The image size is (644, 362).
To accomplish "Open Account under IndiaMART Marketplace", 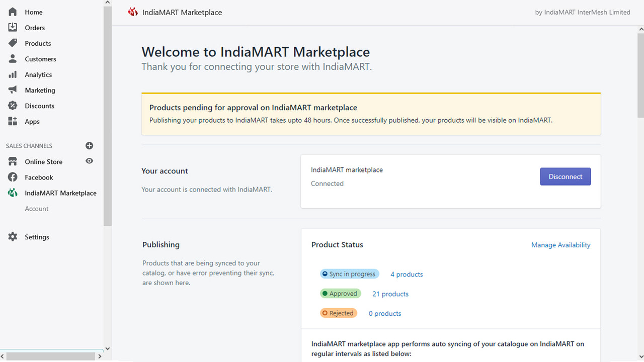I will pos(37,209).
